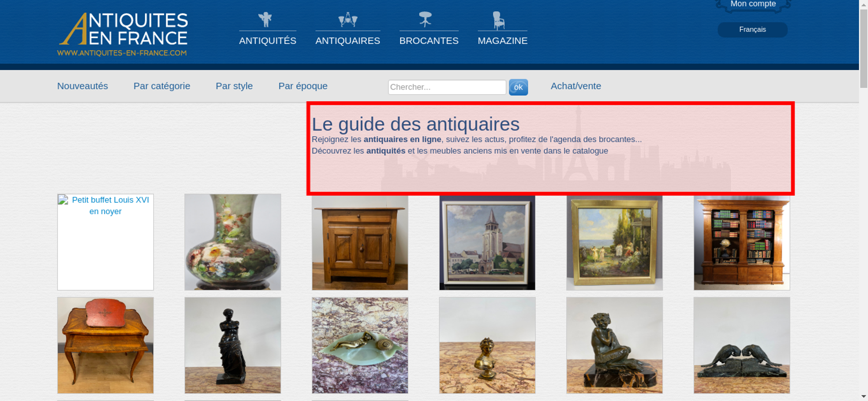The image size is (868, 401).
Task: Focus the Chercher search field
Action: pyautogui.click(x=447, y=87)
